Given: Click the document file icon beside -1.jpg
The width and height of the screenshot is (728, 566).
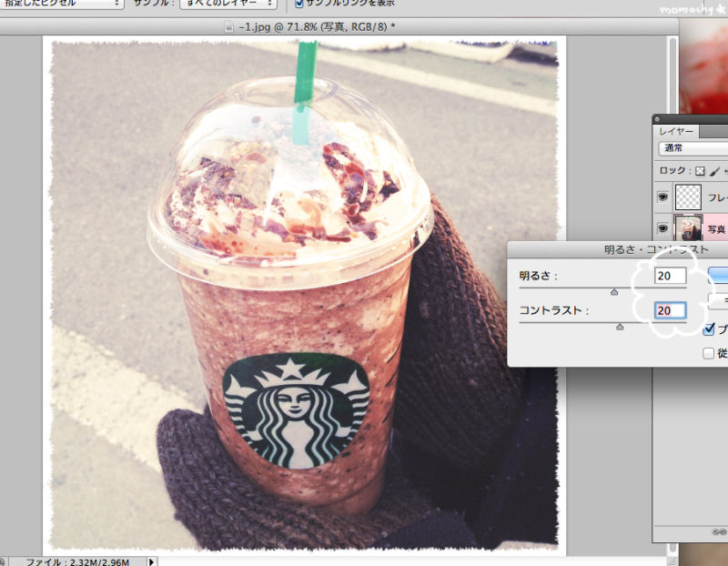Looking at the screenshot, I should point(229,27).
